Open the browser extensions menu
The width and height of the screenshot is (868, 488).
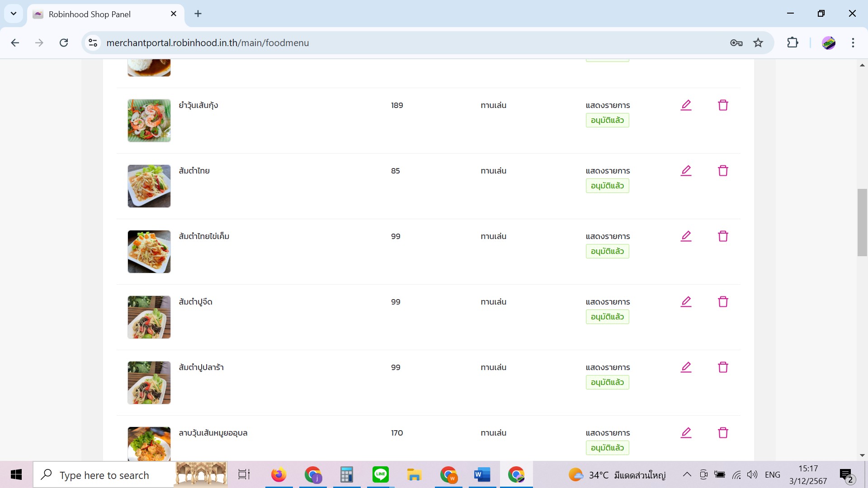793,42
